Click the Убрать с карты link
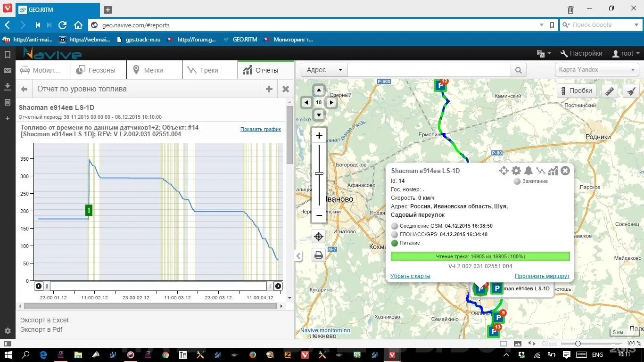Screen dimensions: 644x362 [410, 276]
